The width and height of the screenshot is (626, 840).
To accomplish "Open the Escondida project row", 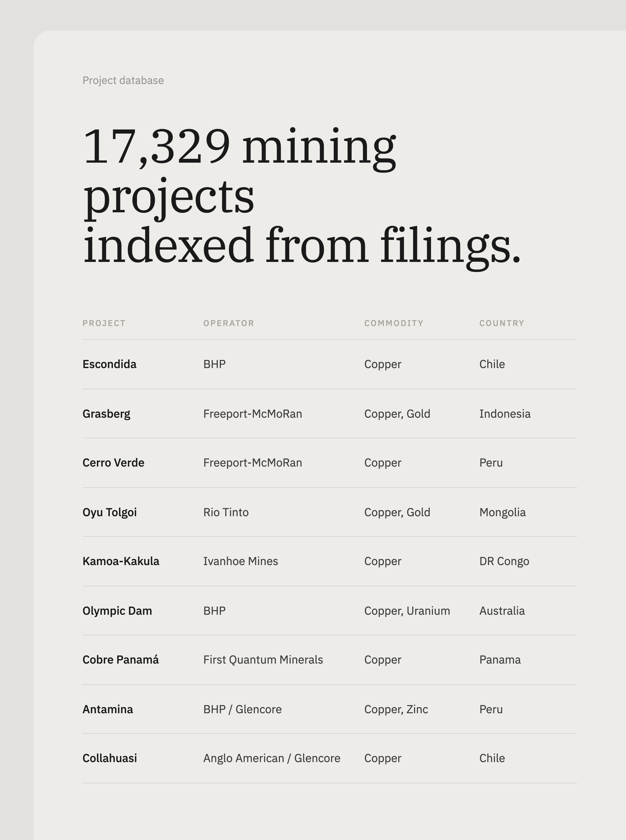I will point(330,364).
